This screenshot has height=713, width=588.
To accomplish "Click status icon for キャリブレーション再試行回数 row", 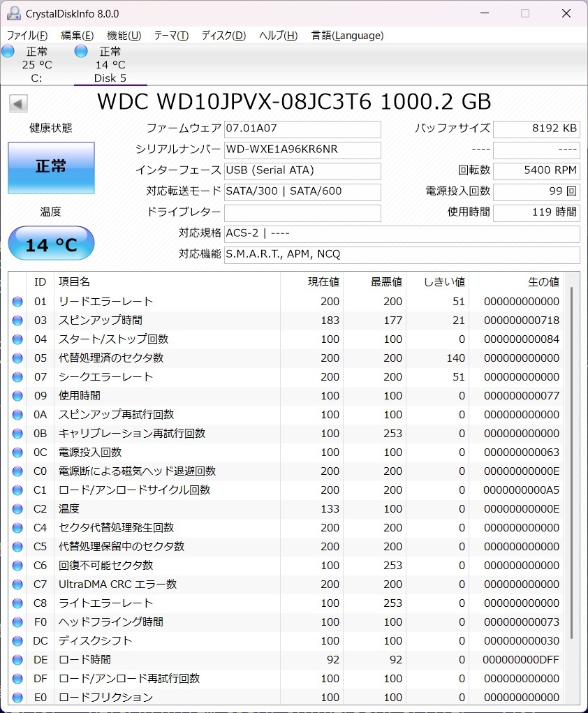I will 17,434.
